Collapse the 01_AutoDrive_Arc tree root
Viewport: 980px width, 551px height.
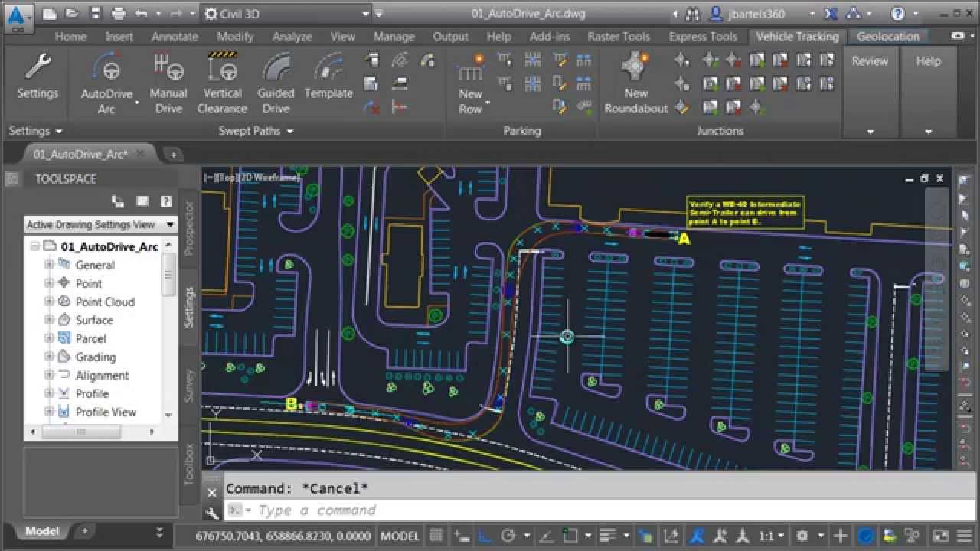34,246
